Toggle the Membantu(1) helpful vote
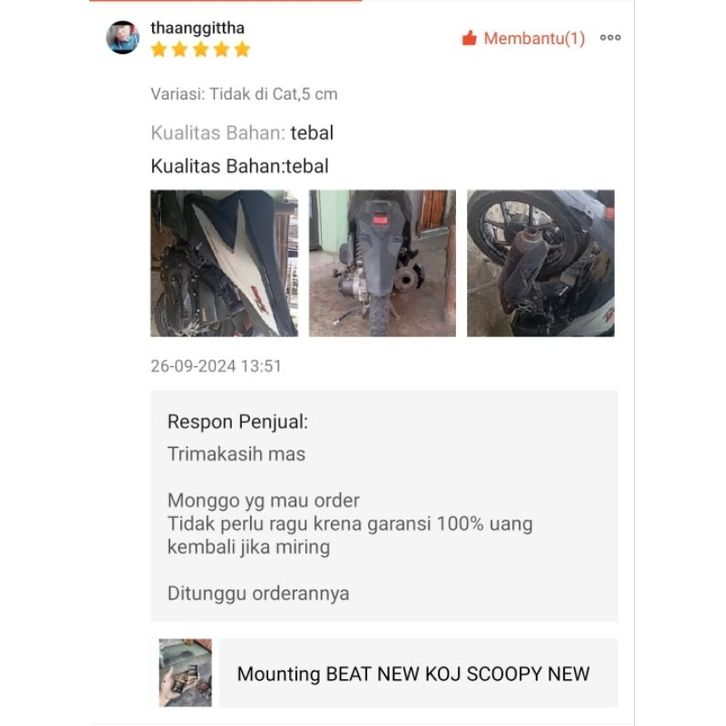 pos(524,38)
